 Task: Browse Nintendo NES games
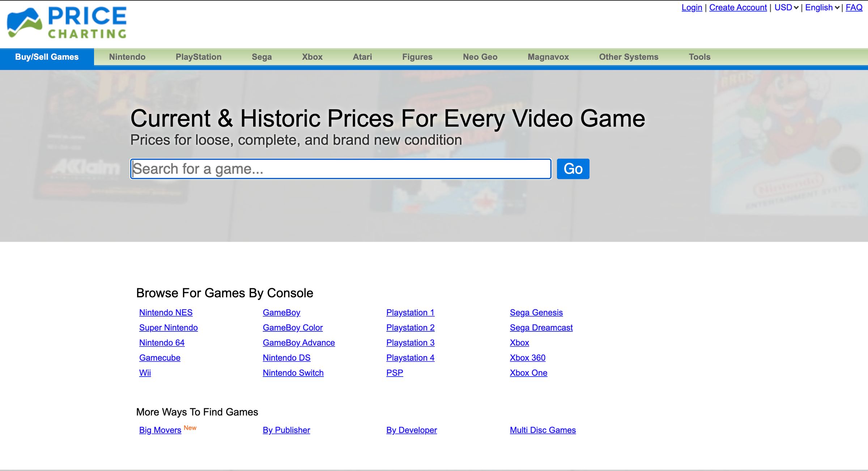tap(166, 313)
